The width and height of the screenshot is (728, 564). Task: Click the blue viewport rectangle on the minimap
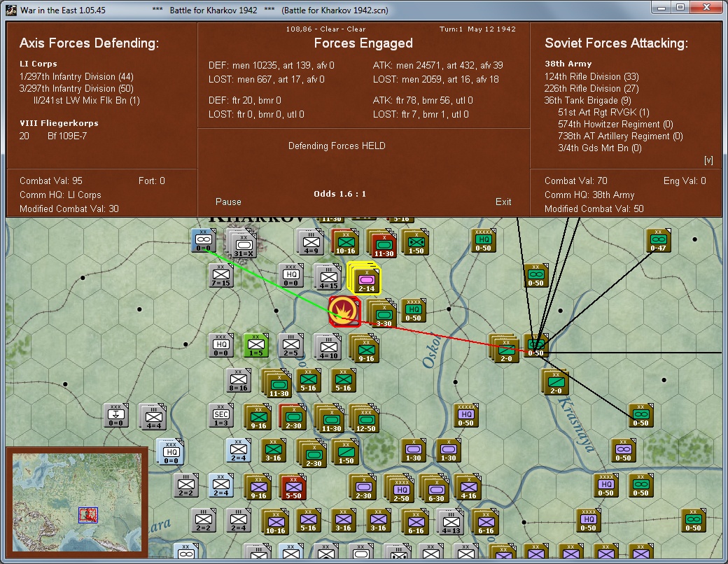tap(88, 515)
